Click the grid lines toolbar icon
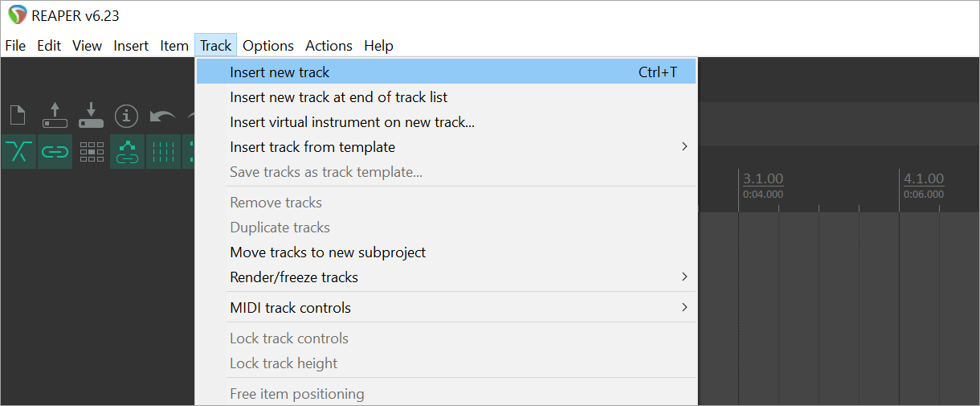Viewport: 980px width, 406px height. point(164,151)
